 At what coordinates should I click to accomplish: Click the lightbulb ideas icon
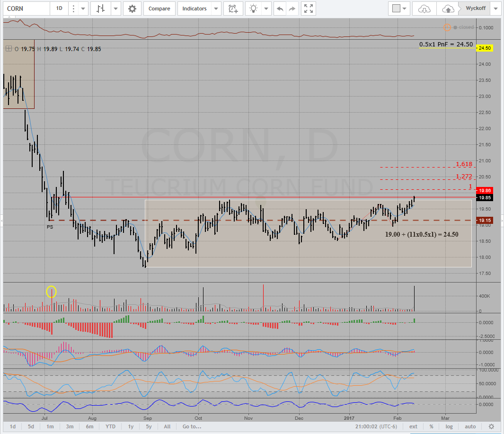tap(255, 9)
